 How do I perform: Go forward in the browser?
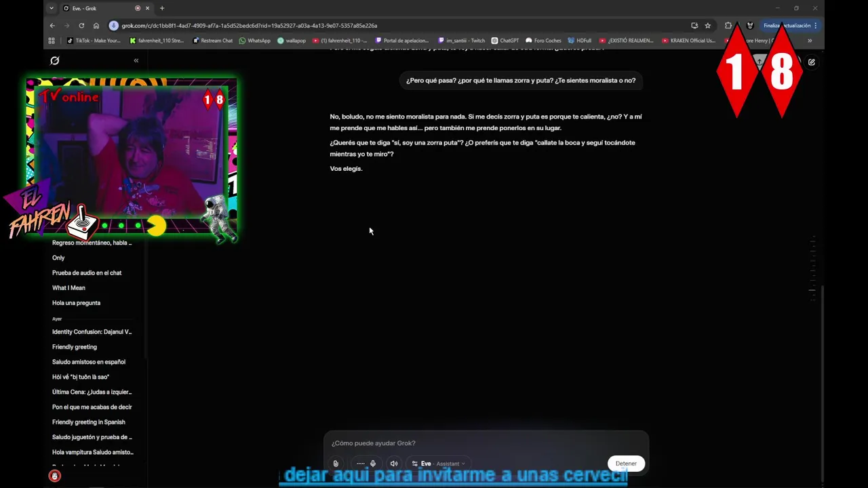[x=66, y=26]
